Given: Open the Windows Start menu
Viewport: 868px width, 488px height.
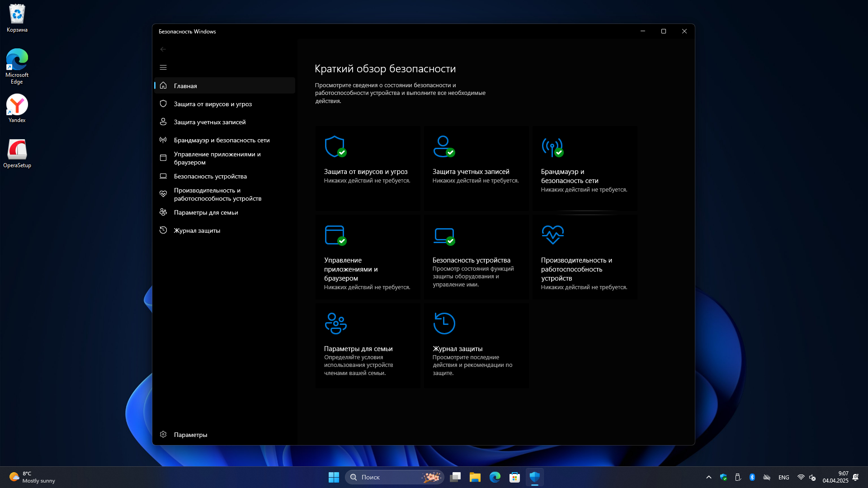Looking at the screenshot, I should 334,477.
